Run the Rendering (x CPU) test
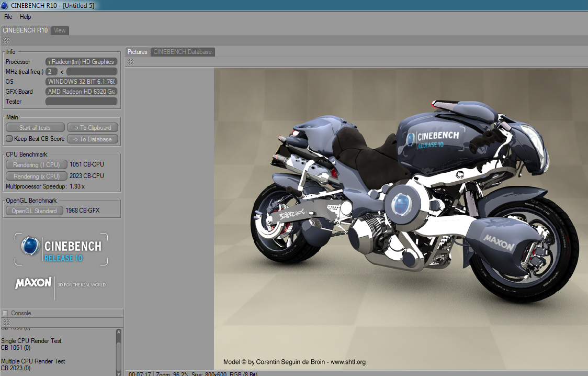Screen dimensions: 588x376 point(37,176)
